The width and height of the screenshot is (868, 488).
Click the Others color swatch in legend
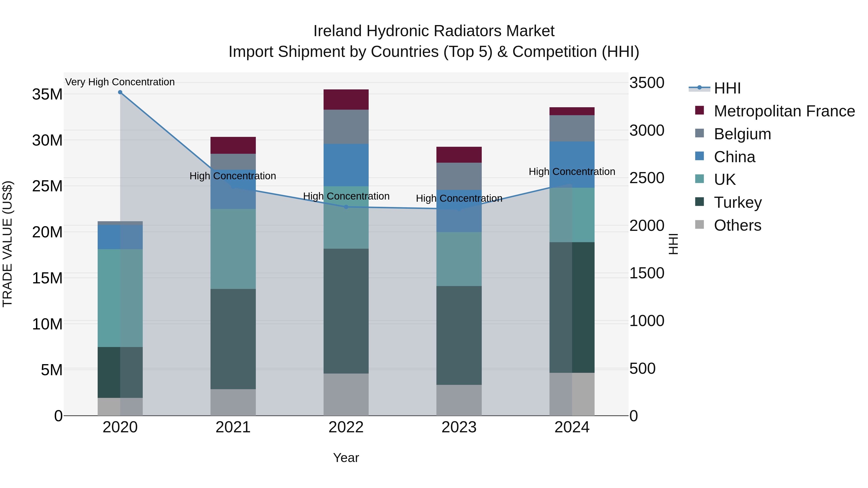[x=699, y=224]
